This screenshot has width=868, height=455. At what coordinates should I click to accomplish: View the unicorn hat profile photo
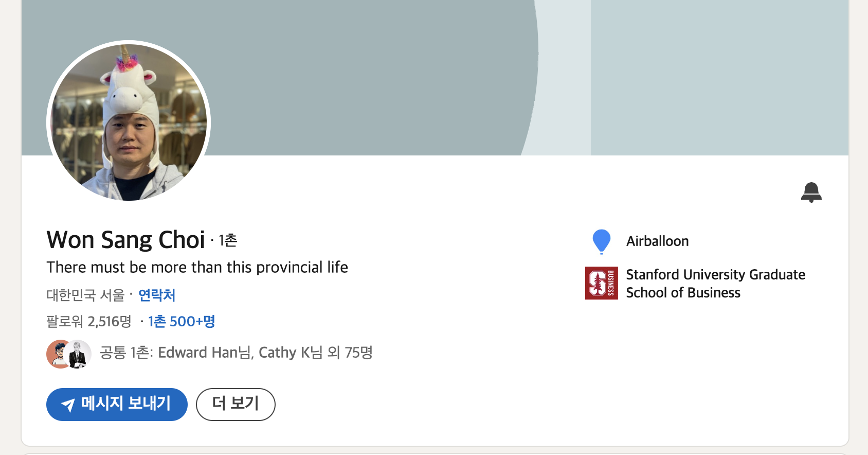coord(129,122)
